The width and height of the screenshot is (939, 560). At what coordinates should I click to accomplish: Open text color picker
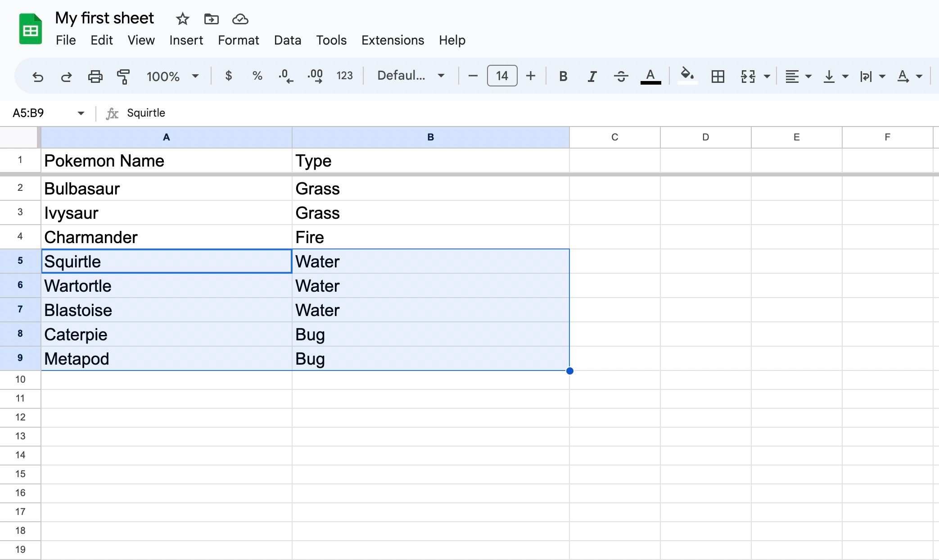pyautogui.click(x=650, y=76)
